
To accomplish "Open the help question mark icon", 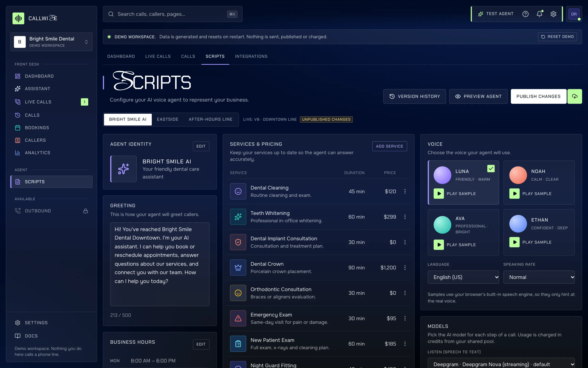I will tap(525, 14).
